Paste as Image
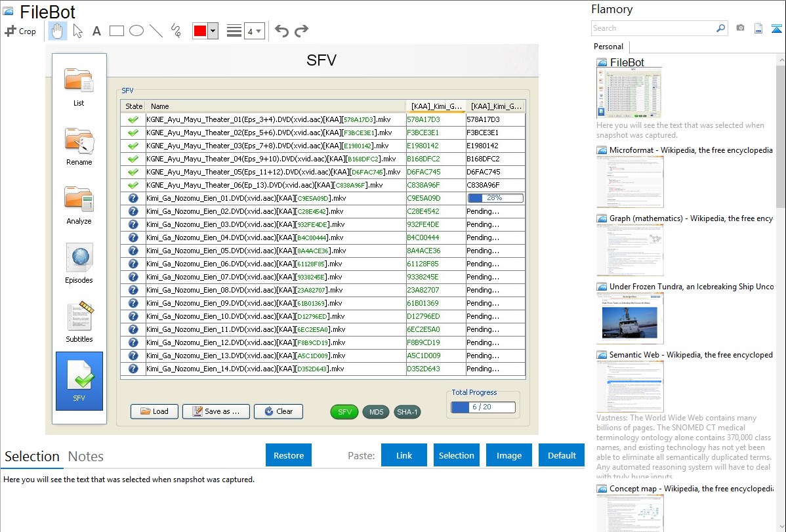Viewport: 786px width, 532px height. [509, 455]
